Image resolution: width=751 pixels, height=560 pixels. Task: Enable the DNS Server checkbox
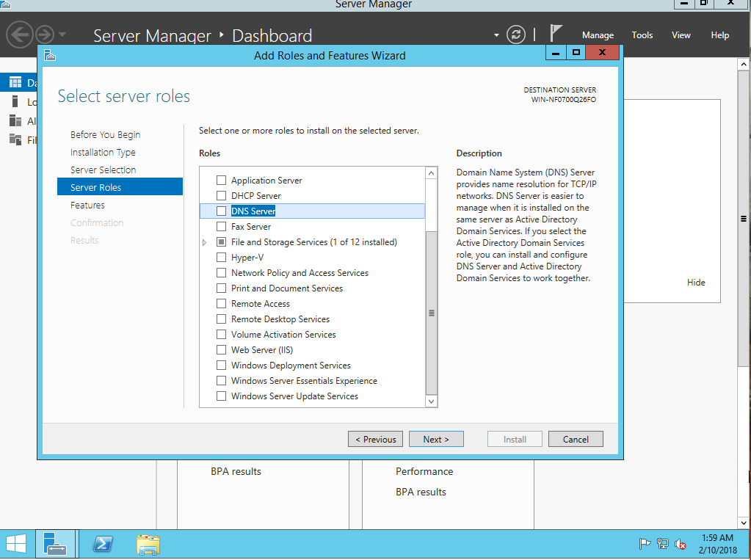tap(221, 211)
